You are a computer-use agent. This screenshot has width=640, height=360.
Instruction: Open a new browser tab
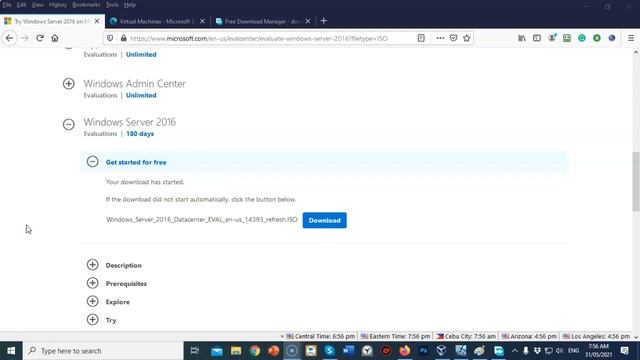[x=324, y=21]
